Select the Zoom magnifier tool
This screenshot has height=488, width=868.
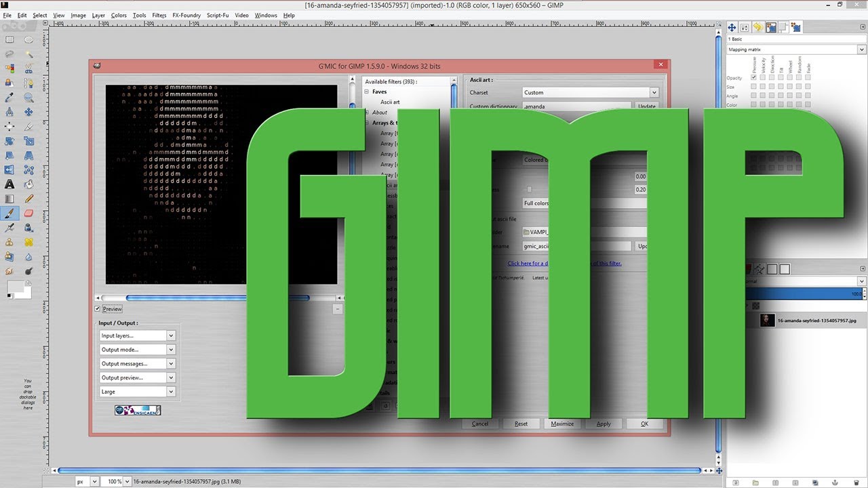[29, 97]
